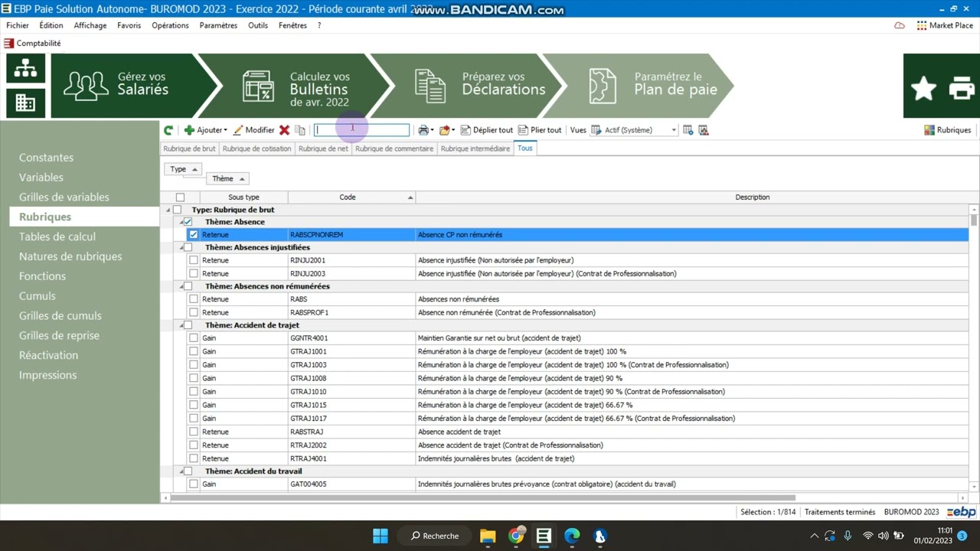The image size is (980, 551).
Task: Click the favorites star icon
Action: coord(924,89)
